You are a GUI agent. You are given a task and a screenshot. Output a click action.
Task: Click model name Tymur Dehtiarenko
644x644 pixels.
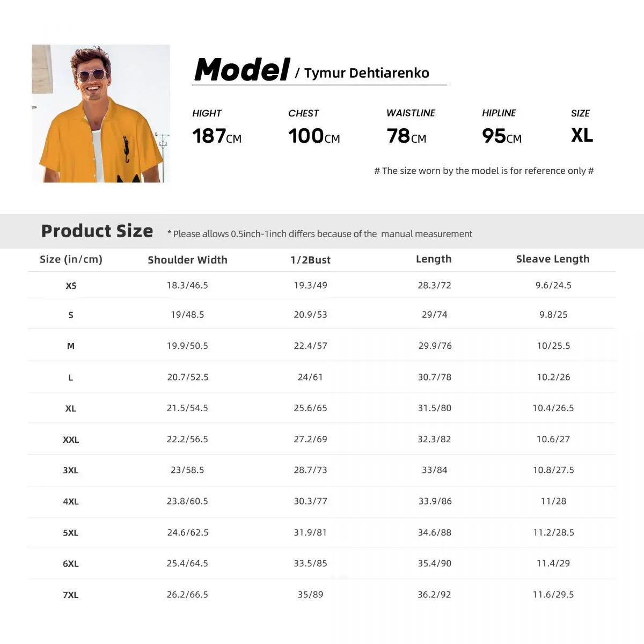367,73
